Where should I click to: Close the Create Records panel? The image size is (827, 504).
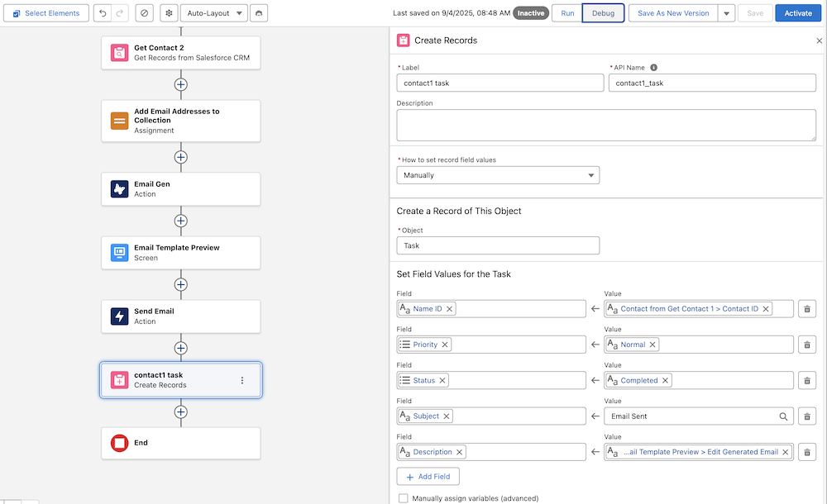819,40
